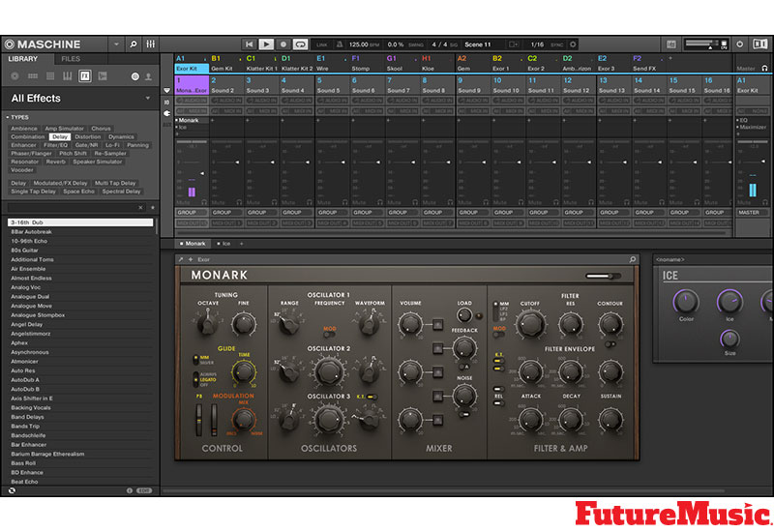Switch to the FILES tab
This screenshot has width=774, height=532.
71,59
